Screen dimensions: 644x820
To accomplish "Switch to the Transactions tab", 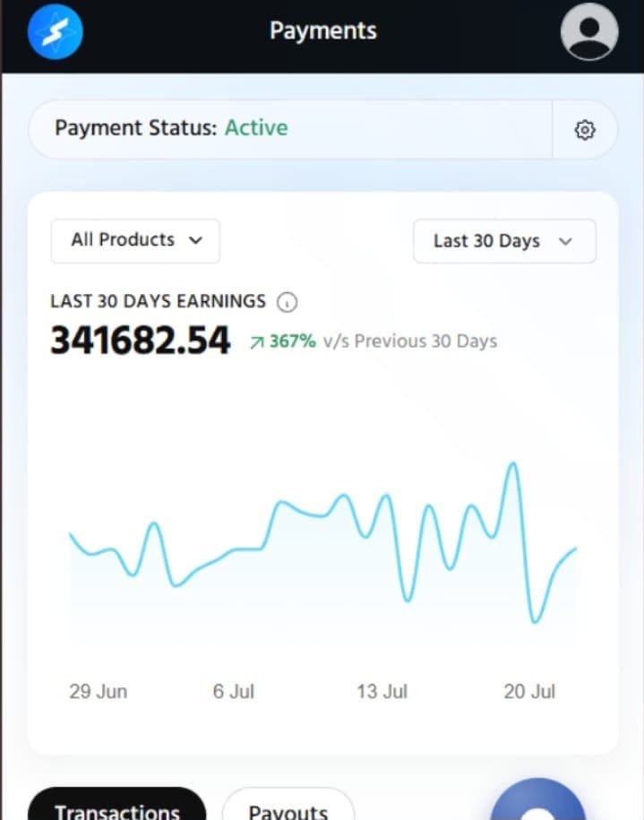I will pyautogui.click(x=116, y=806).
